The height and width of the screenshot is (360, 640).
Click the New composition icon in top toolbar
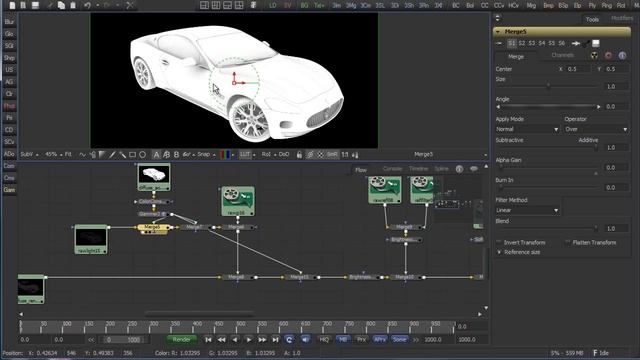tap(12, 5)
